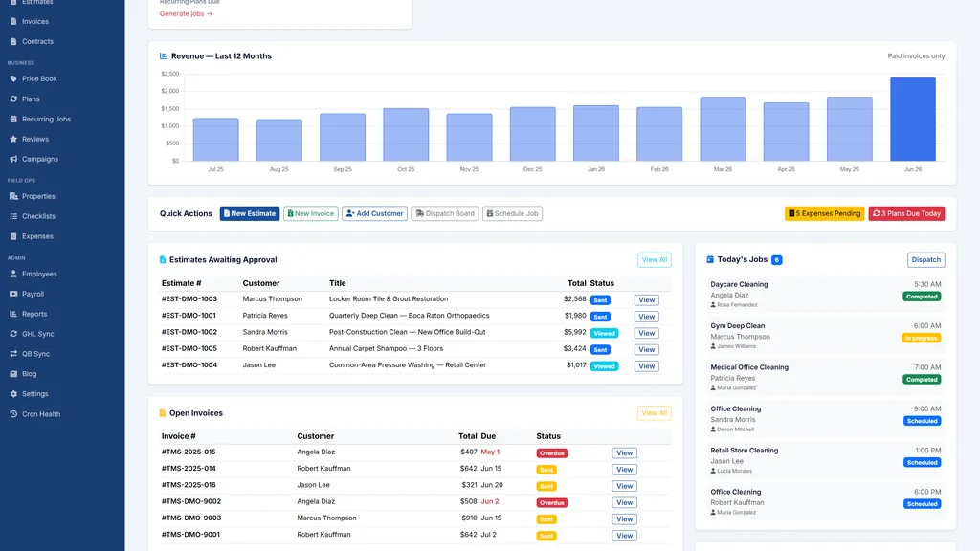Click the Schedule Job button
Image resolution: width=980 pixels, height=551 pixels.
pyautogui.click(x=512, y=213)
